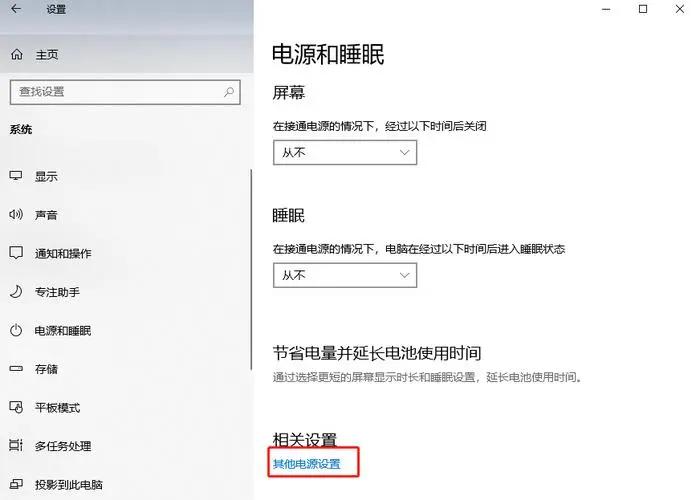Screen dimensions: 692x500
Task: Open 平板模式 sidebar entry
Action: click(x=57, y=407)
